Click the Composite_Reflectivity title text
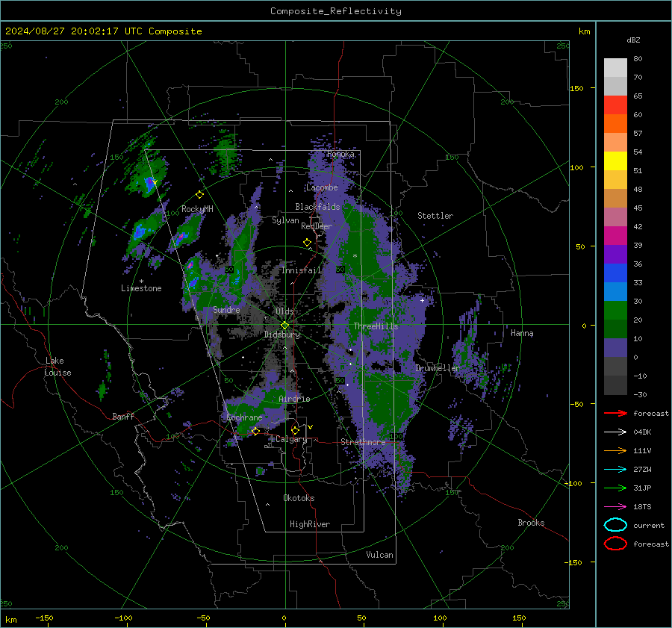 (x=336, y=11)
